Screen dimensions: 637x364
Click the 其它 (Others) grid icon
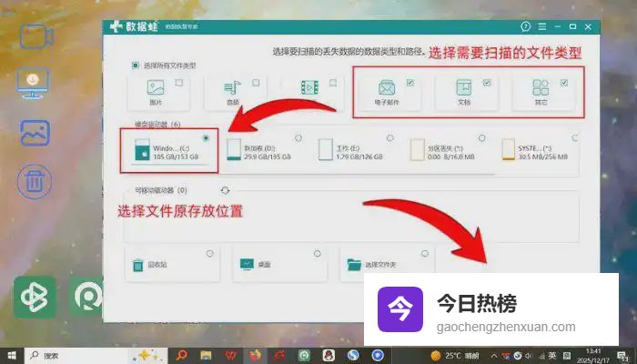[541, 89]
